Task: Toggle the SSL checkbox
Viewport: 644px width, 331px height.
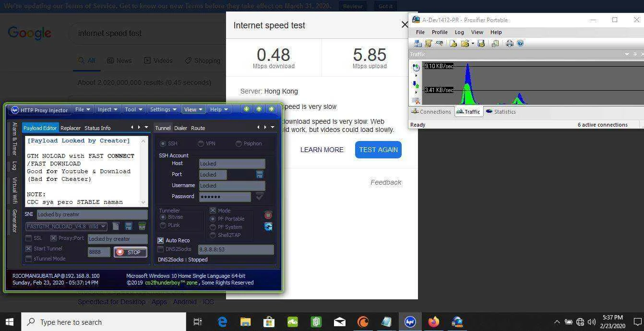Action: 29,238
